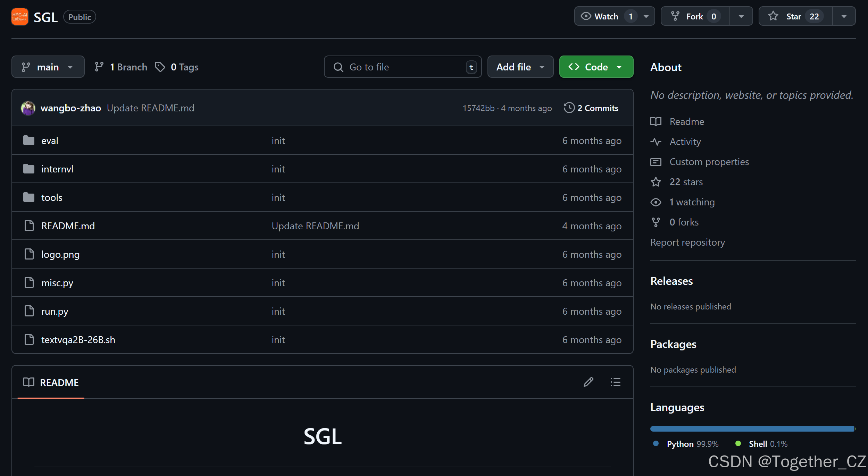
Task: Click the Activity pulse icon in About
Action: (656, 142)
